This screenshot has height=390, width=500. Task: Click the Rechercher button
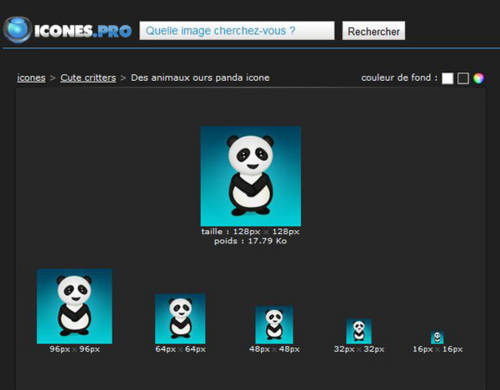374,31
